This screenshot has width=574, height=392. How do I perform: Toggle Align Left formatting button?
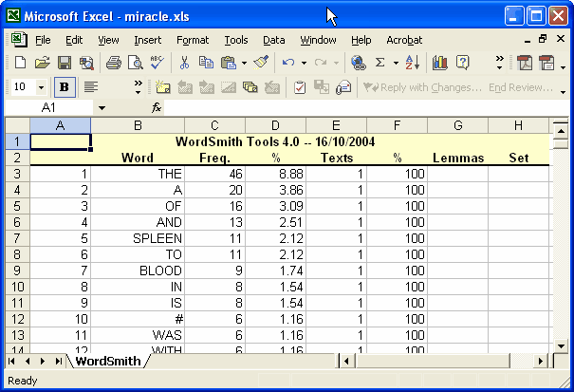click(91, 87)
